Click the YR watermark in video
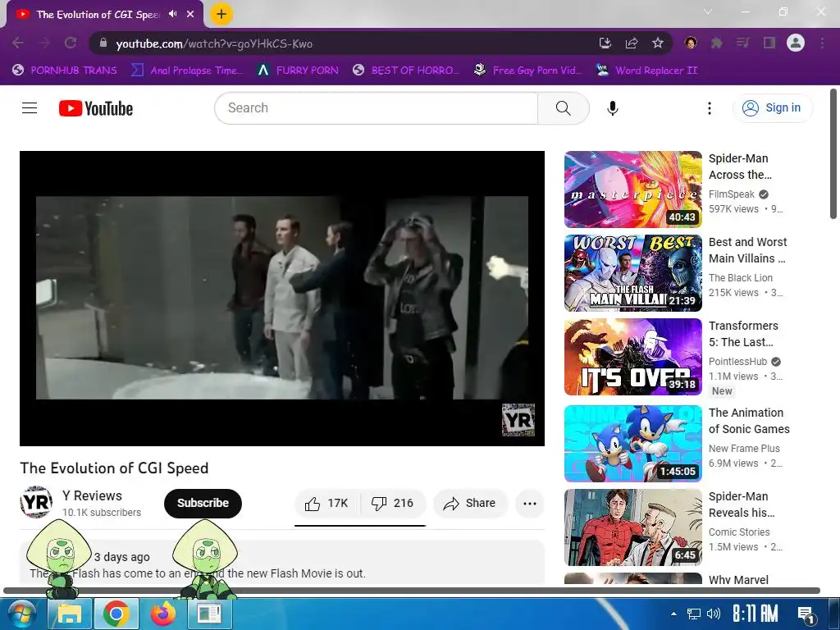This screenshot has height=630, width=840. pyautogui.click(x=518, y=419)
